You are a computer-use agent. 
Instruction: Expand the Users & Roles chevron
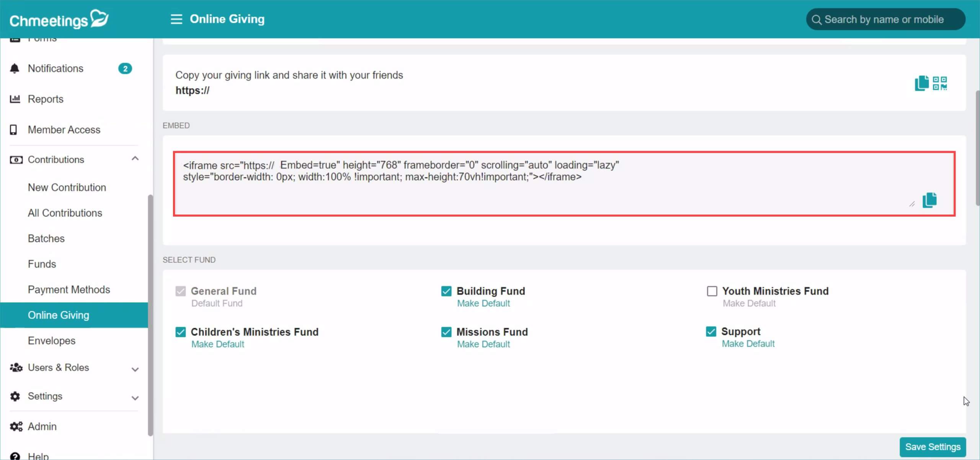pyautogui.click(x=135, y=369)
